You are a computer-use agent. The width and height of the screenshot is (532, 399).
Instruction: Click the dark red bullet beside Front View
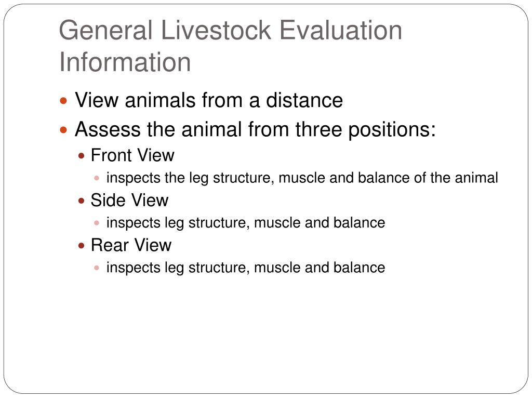[81, 156]
